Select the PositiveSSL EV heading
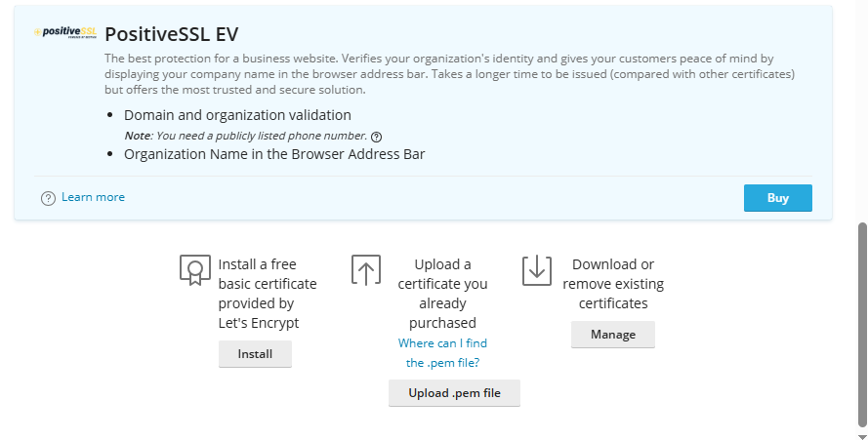Image resolution: width=868 pixels, height=440 pixels. click(172, 34)
